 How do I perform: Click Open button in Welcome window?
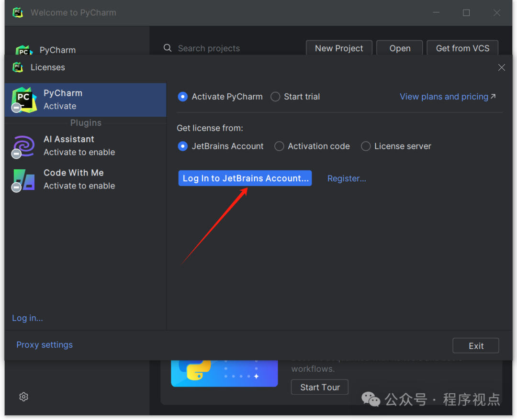point(400,48)
